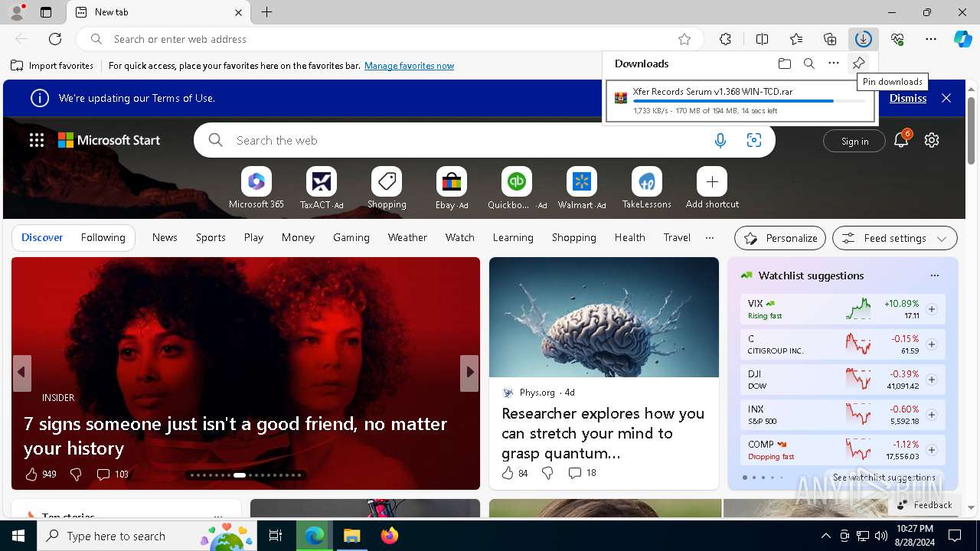The width and height of the screenshot is (980, 551).
Task: Add VIX to watchlist
Action: point(932,309)
